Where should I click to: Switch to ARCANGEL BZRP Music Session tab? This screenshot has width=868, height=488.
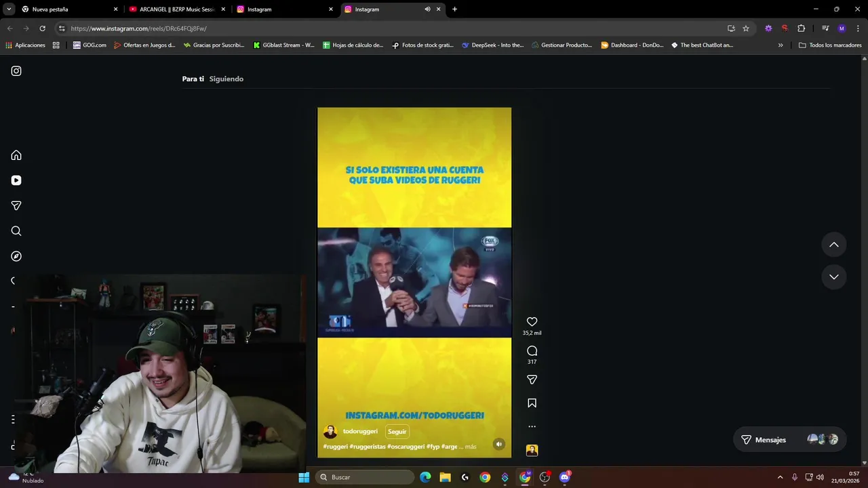click(177, 9)
